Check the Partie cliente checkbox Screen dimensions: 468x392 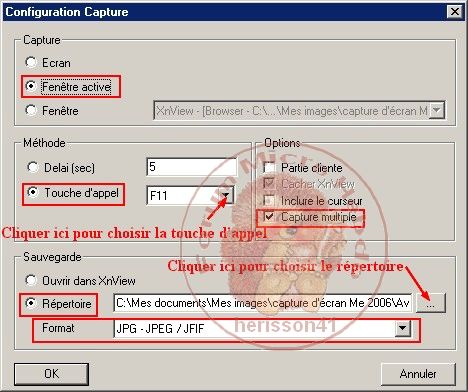[x=269, y=167]
